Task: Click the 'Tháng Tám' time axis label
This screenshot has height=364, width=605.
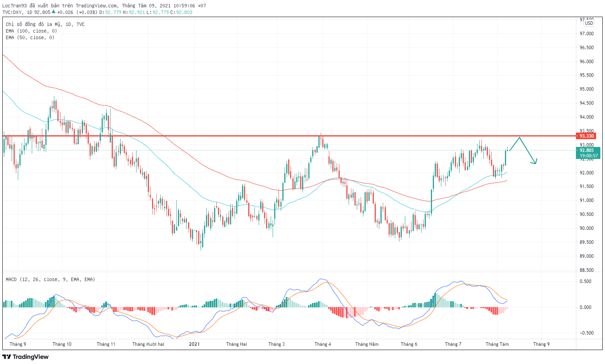Action: pos(497,344)
